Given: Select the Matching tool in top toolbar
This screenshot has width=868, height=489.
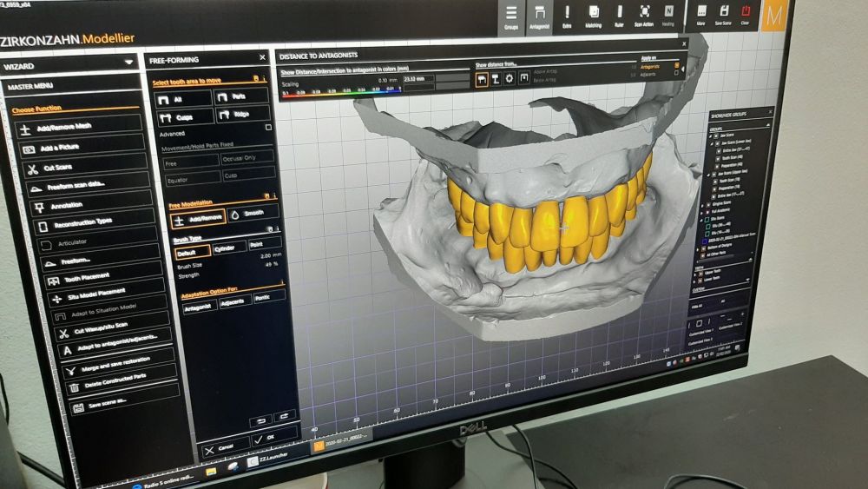Looking at the screenshot, I should [x=594, y=17].
